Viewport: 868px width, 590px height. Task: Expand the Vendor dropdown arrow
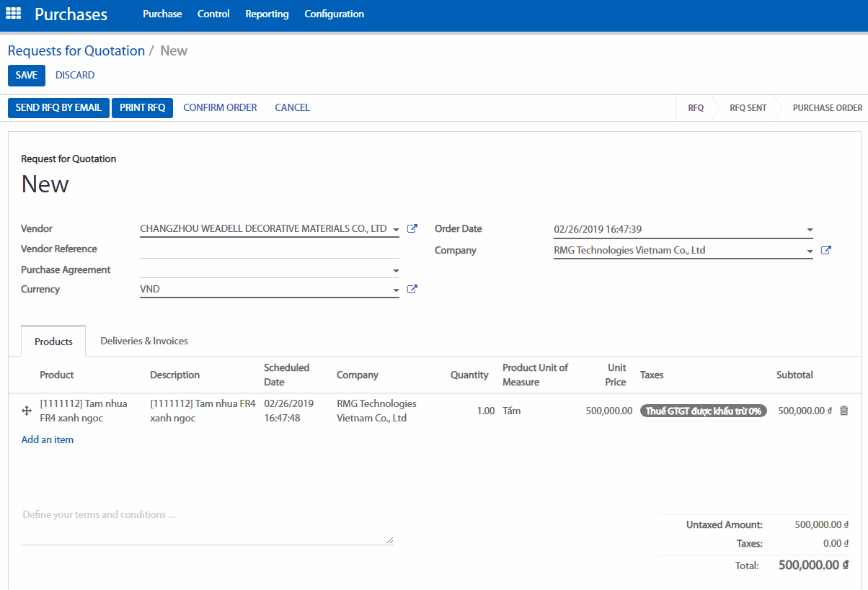[396, 230]
